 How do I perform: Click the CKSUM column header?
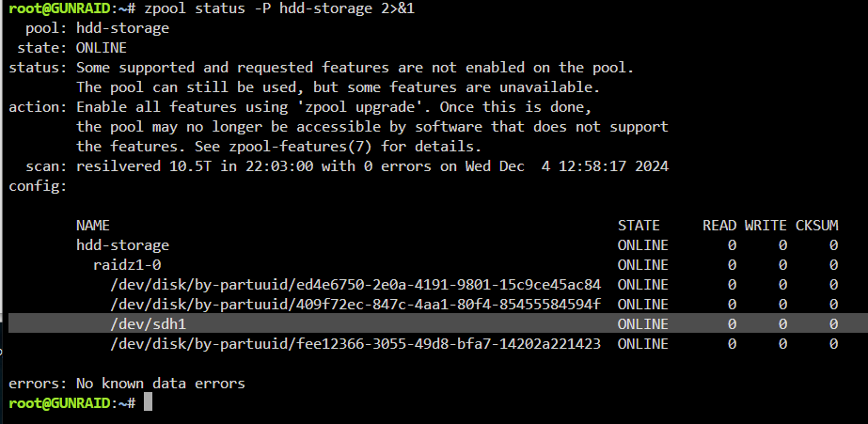817,226
